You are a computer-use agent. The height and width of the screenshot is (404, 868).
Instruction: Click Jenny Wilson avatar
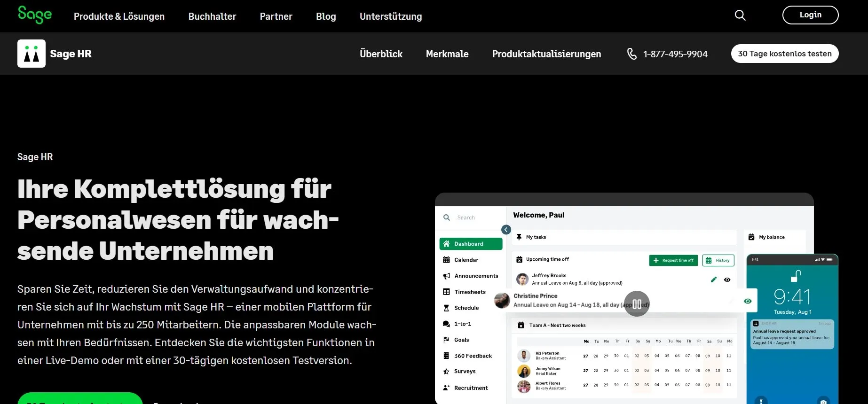(524, 371)
